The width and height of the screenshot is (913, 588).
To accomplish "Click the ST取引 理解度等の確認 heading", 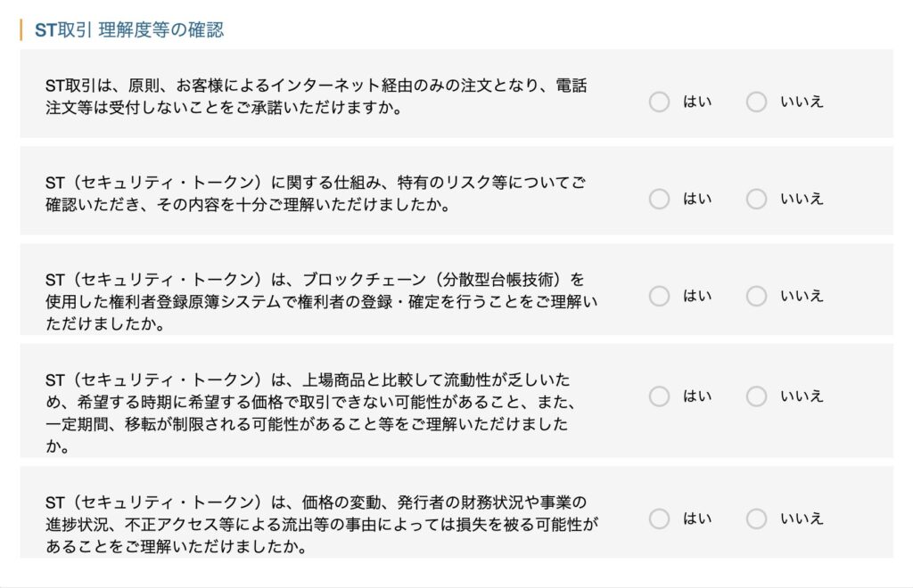I will 129,29.
